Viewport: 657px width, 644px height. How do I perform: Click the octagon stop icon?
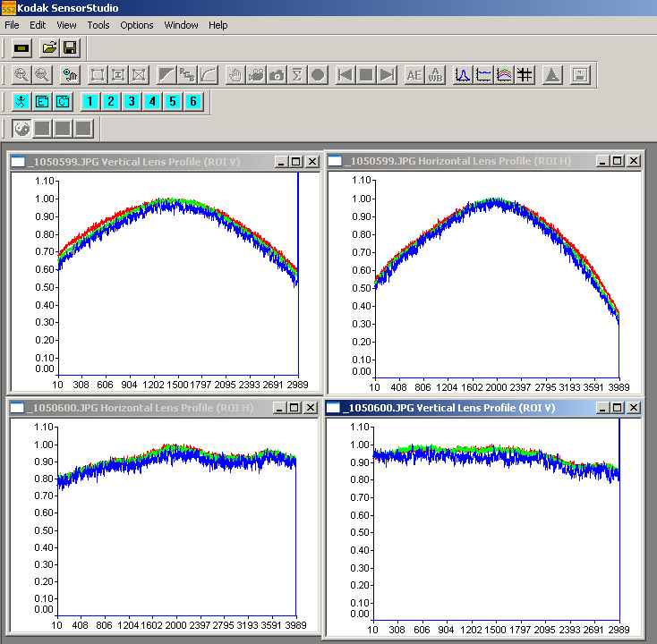318,75
